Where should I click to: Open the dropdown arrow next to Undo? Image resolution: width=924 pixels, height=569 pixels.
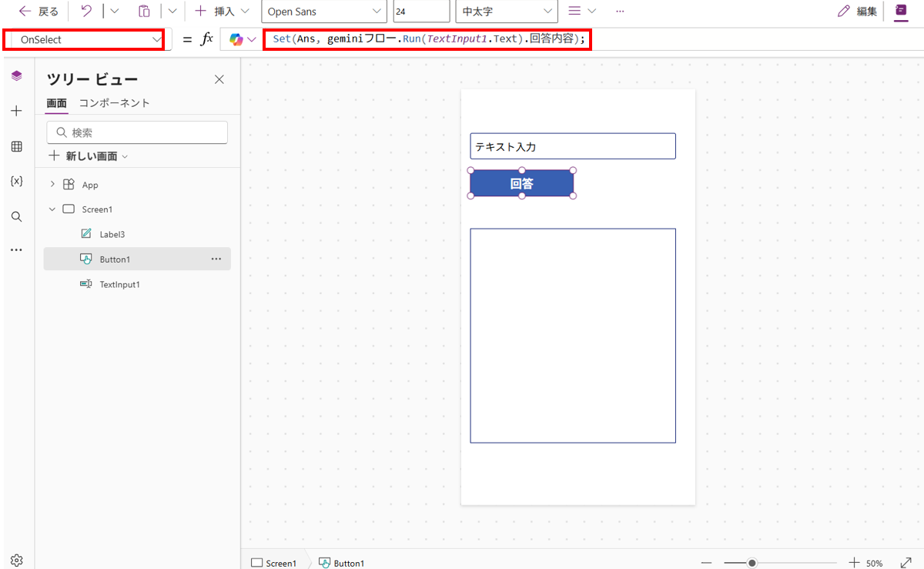[x=114, y=12]
